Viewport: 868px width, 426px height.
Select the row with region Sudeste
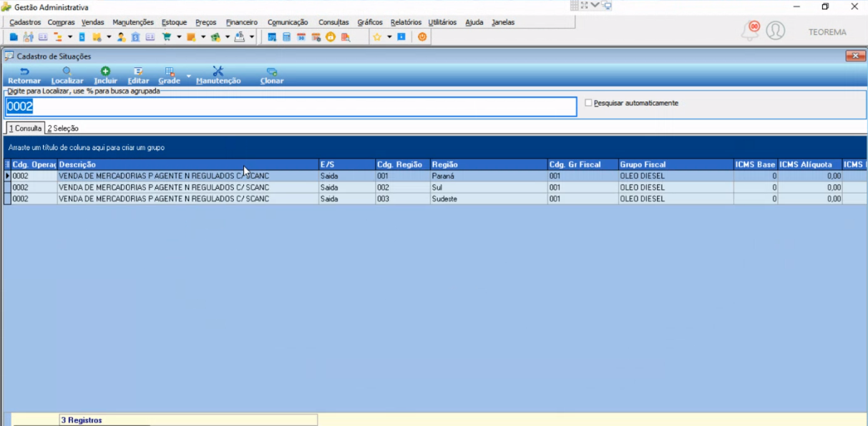click(x=435, y=199)
